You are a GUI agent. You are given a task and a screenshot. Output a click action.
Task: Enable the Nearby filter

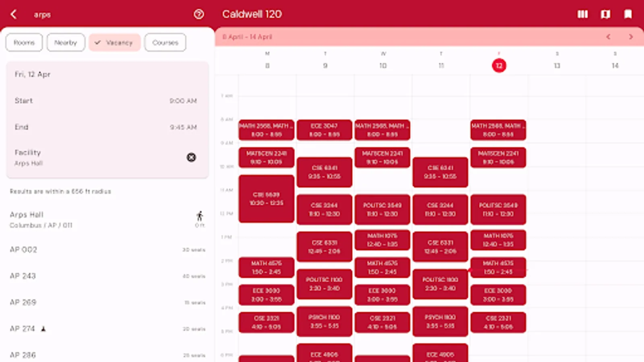point(66,42)
